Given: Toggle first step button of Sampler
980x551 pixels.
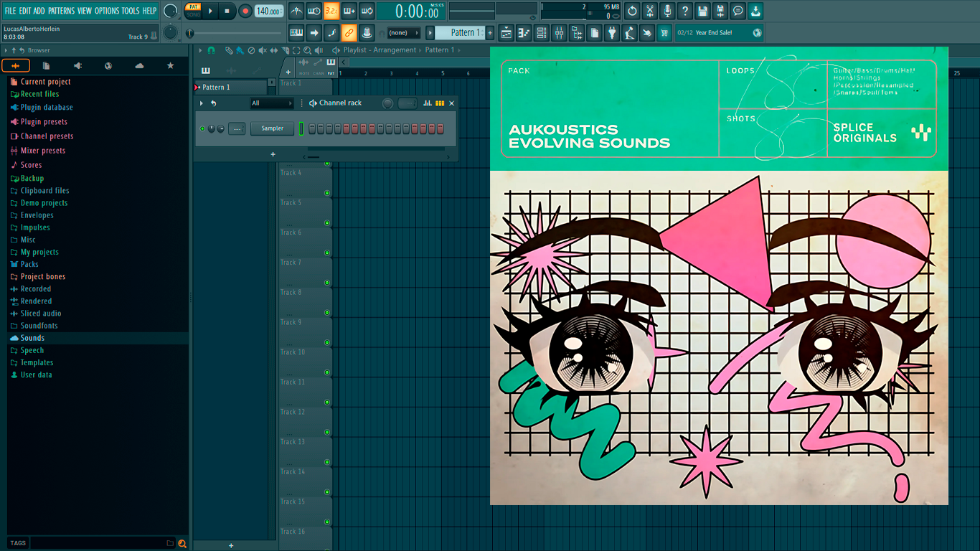Looking at the screenshot, I should click(x=312, y=128).
